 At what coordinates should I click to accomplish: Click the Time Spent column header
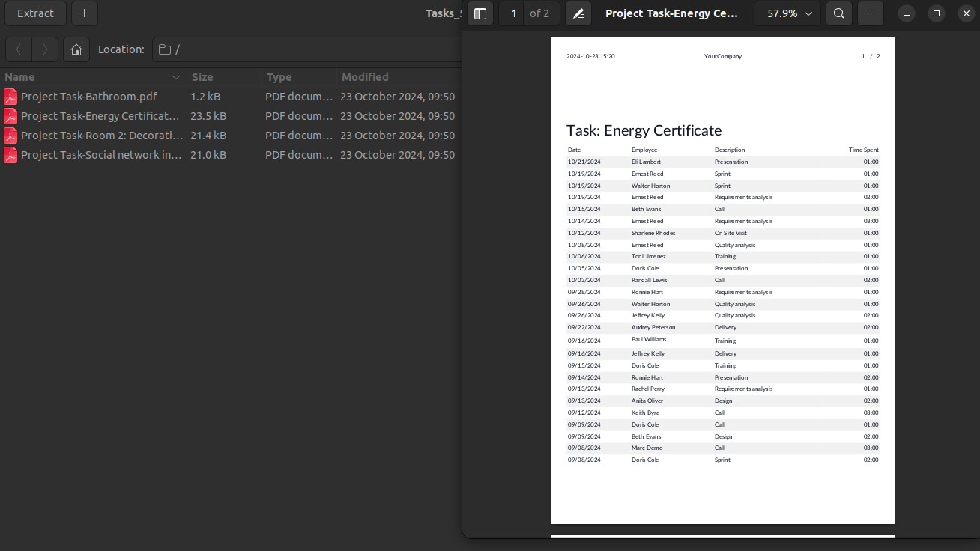(864, 150)
